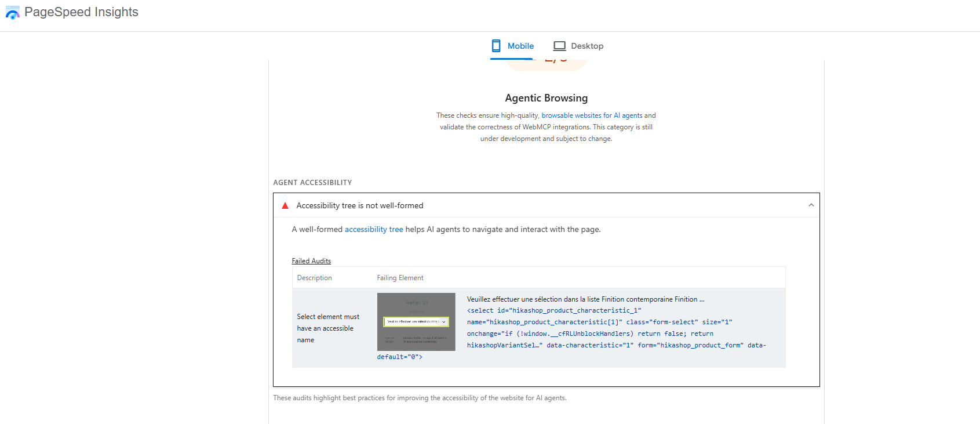The height and width of the screenshot is (424, 980).
Task: Select the Accessibility tree is not well-formed row
Action: 546,205
